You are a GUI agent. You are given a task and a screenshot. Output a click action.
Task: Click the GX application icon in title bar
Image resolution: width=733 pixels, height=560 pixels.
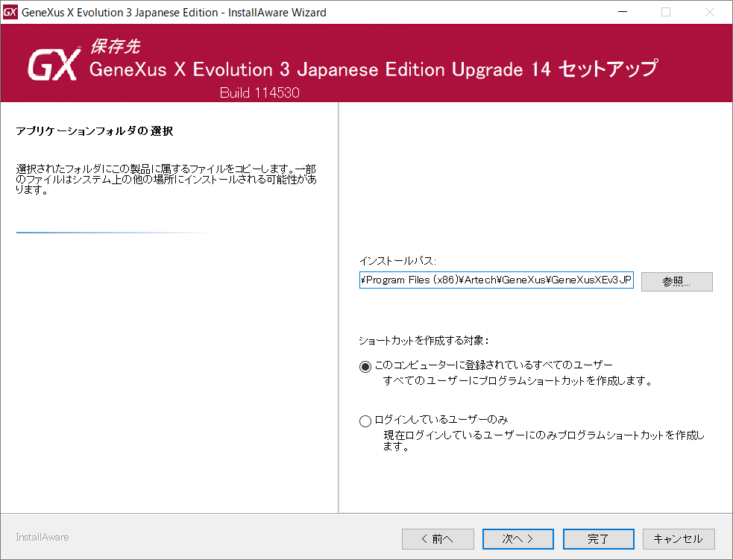tap(10, 12)
